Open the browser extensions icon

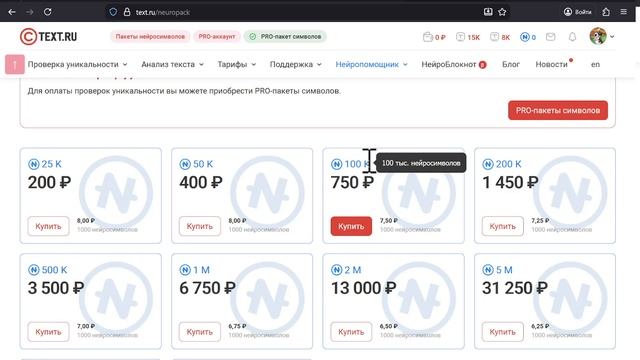[606, 12]
